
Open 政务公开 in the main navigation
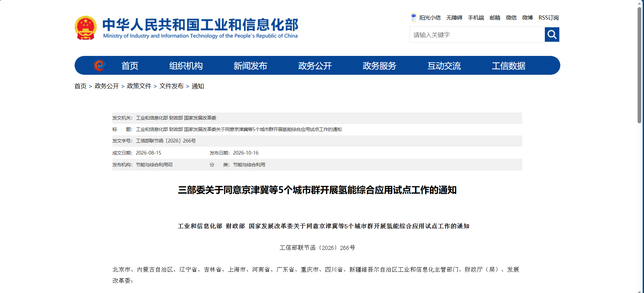315,66
